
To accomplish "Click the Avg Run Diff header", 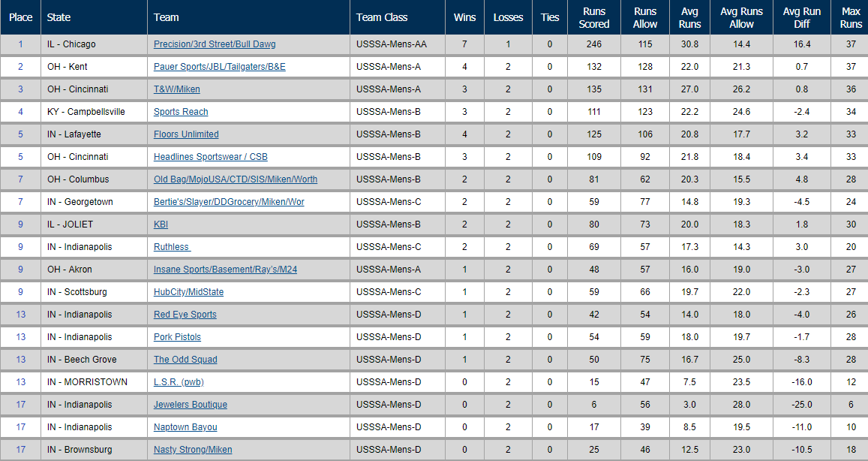I will pos(801,18).
